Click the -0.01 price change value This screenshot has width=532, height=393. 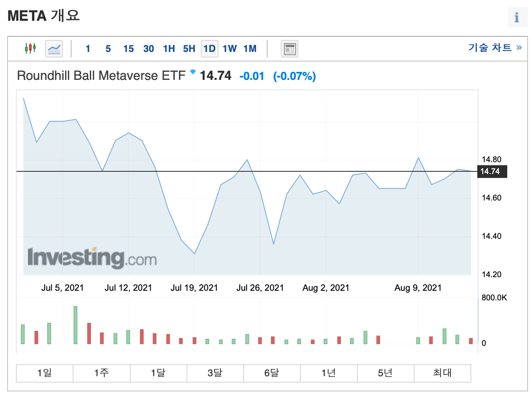pos(252,76)
